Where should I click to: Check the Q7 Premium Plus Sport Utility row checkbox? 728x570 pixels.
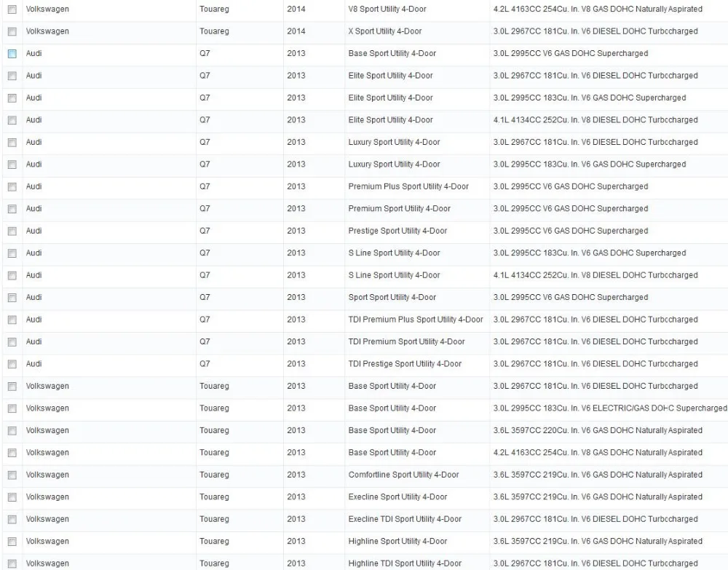12,186
